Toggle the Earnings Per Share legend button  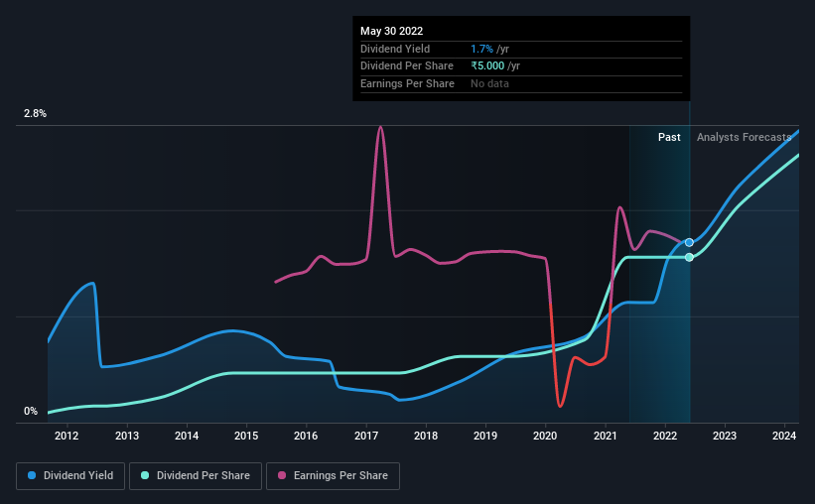pos(334,476)
